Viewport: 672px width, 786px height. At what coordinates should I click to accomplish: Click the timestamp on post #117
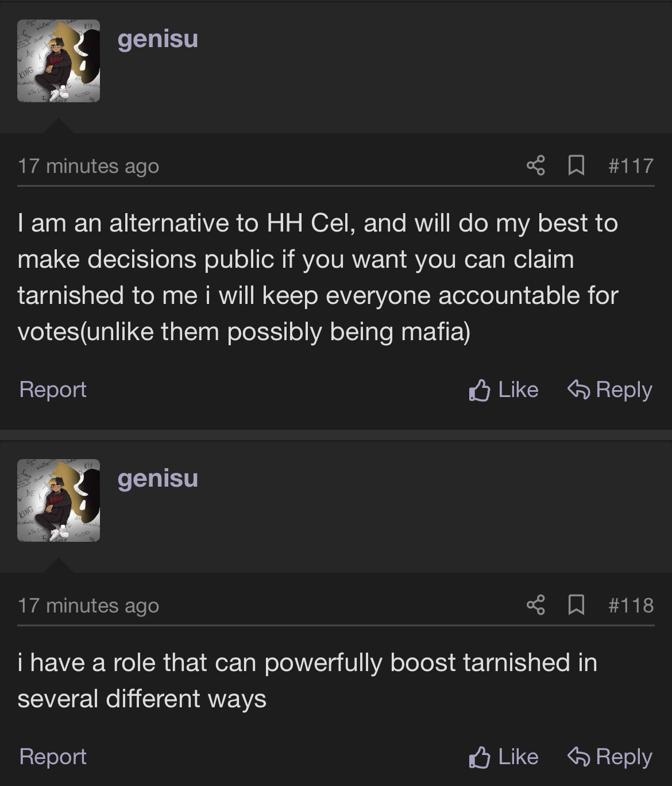[88, 166]
